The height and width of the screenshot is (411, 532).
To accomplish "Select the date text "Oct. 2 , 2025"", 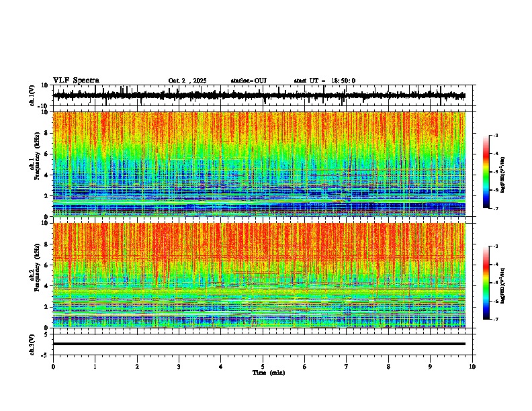I will point(187,81).
